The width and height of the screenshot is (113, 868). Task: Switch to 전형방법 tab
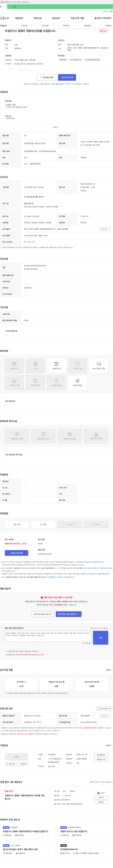point(87,26)
